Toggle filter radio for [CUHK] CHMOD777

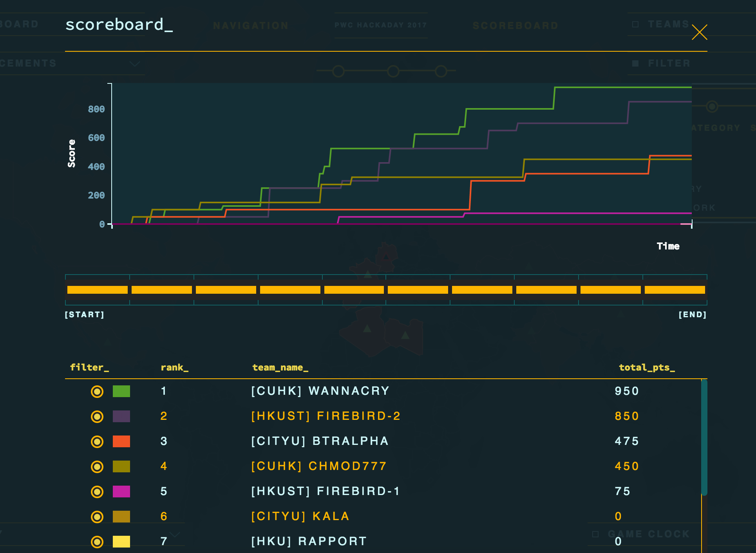(97, 466)
